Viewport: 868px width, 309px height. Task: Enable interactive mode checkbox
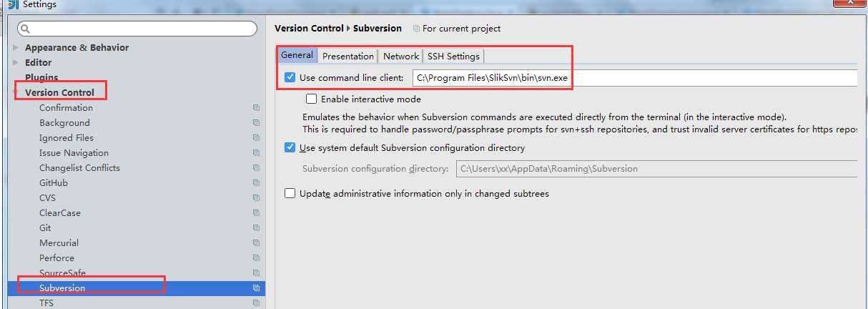[311, 99]
